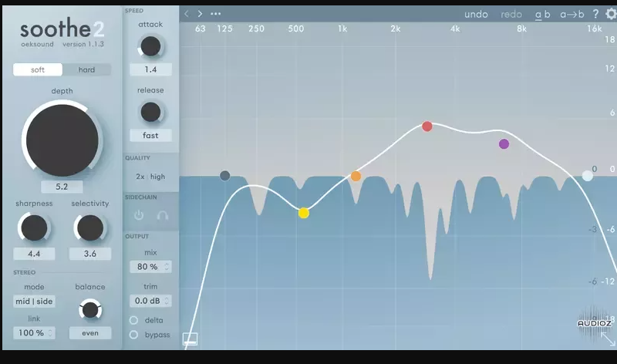Click the depth knob

tap(62, 140)
